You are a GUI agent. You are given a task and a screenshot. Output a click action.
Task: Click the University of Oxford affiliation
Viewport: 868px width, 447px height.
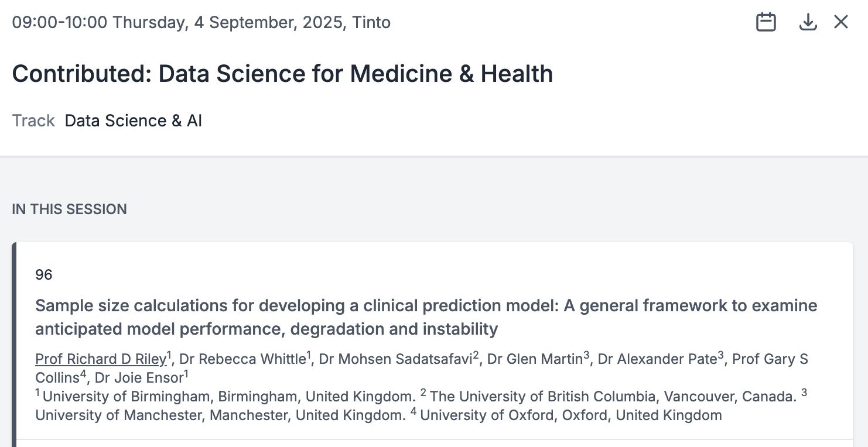click(x=570, y=415)
